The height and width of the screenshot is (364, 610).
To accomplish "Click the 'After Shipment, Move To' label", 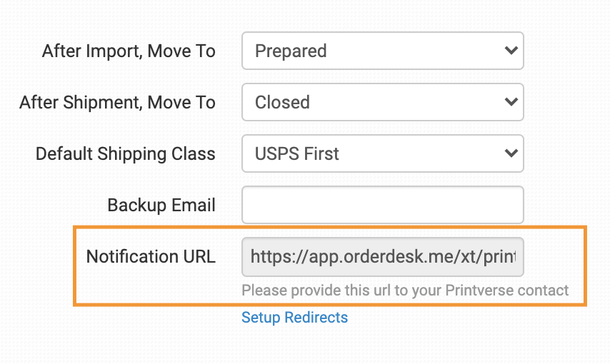I will 117,103.
